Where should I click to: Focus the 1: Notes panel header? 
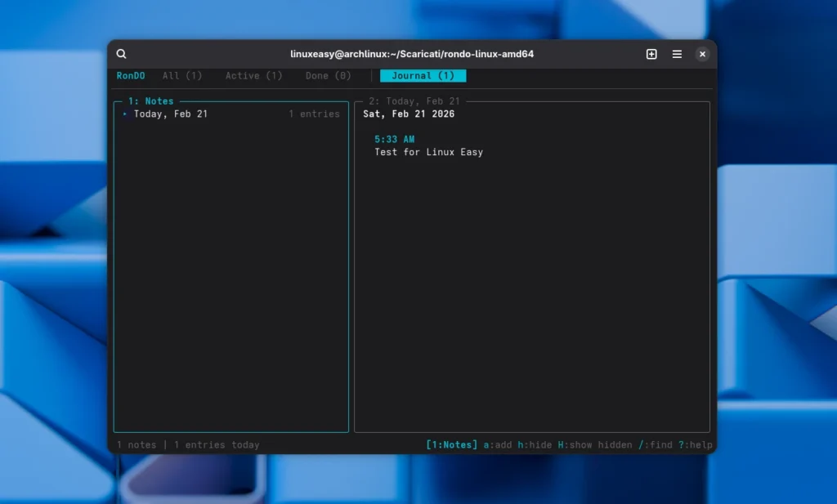click(x=150, y=101)
